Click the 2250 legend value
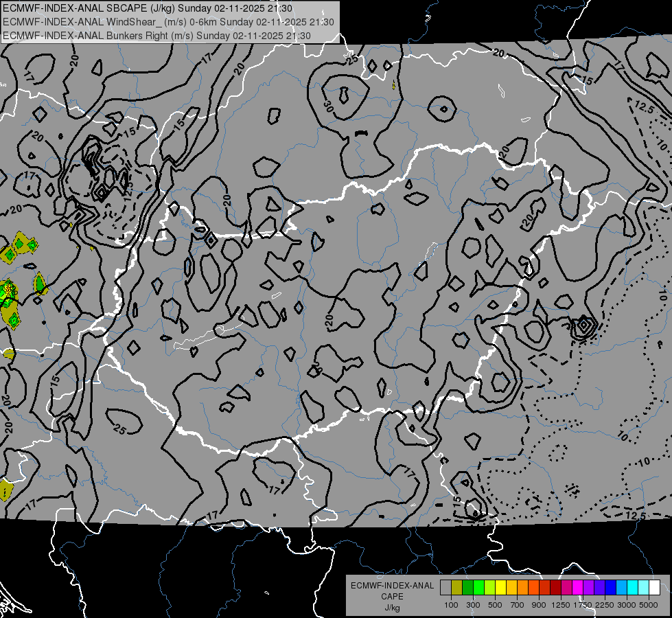The height and width of the screenshot is (618, 672). (x=605, y=605)
